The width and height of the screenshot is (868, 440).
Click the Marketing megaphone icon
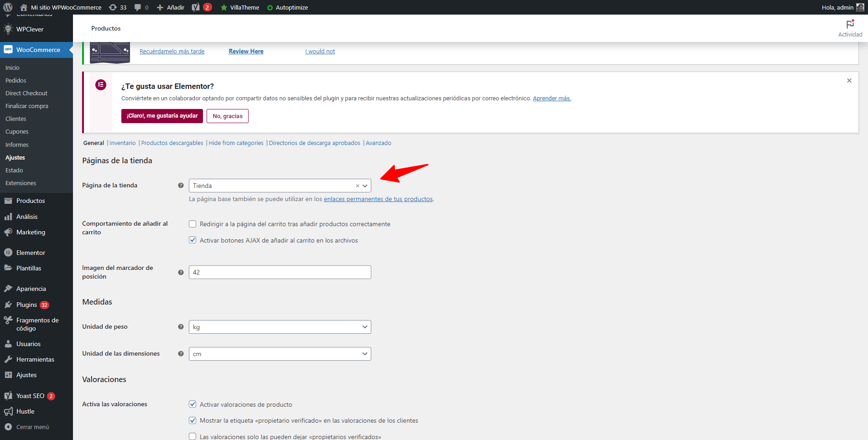click(8, 232)
